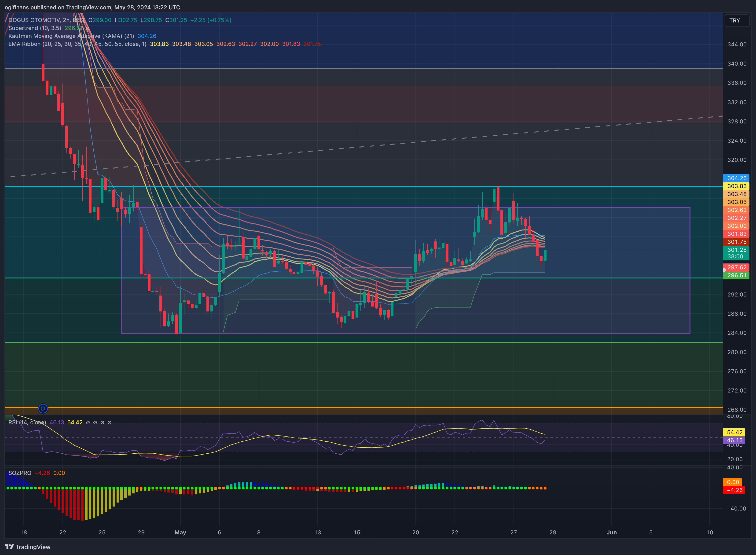Select the DOGUS OTOMOTIV, 2h, BIST title
Viewport: 756px width, 555px height.
click(47, 20)
